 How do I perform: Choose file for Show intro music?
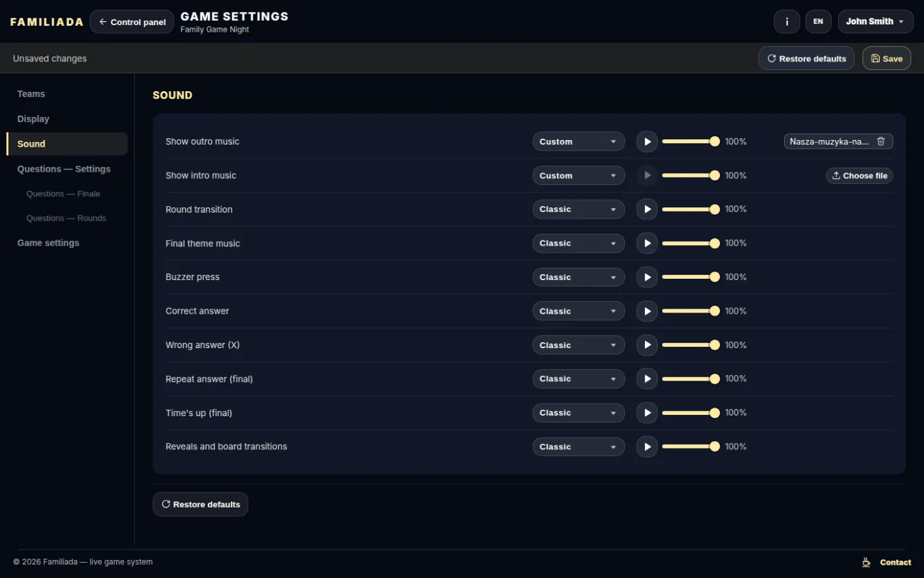[859, 176]
